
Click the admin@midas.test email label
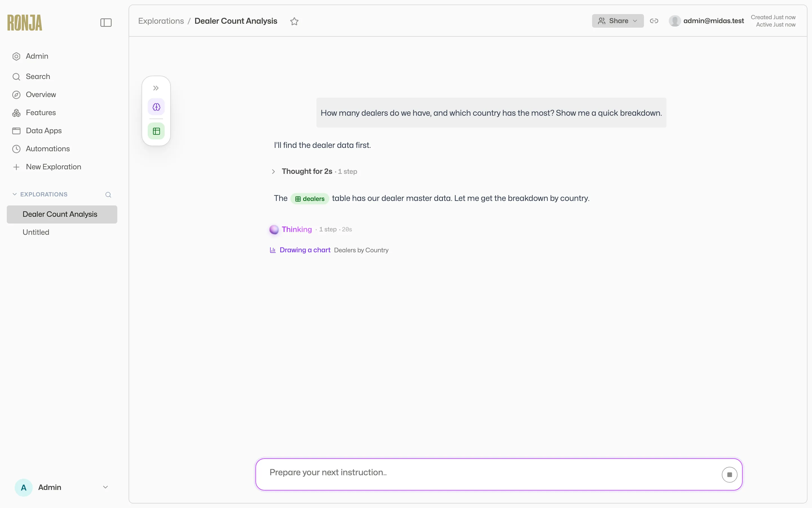714,21
